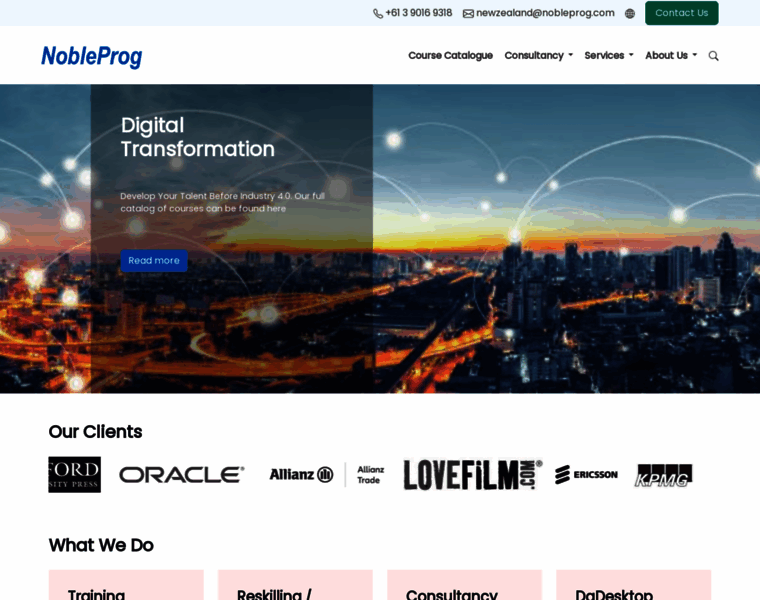Screen dimensions: 760x600
Task: Click the Oracle client logo
Action: (x=182, y=475)
